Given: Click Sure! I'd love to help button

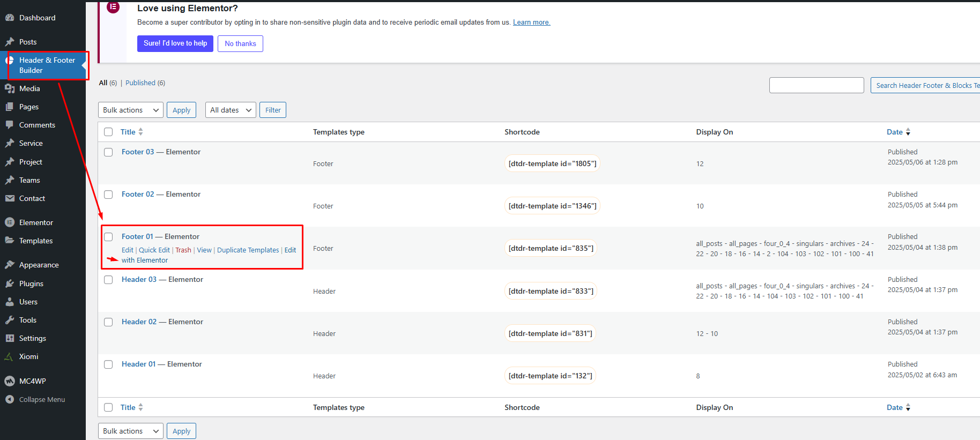Looking at the screenshot, I should (x=175, y=43).
